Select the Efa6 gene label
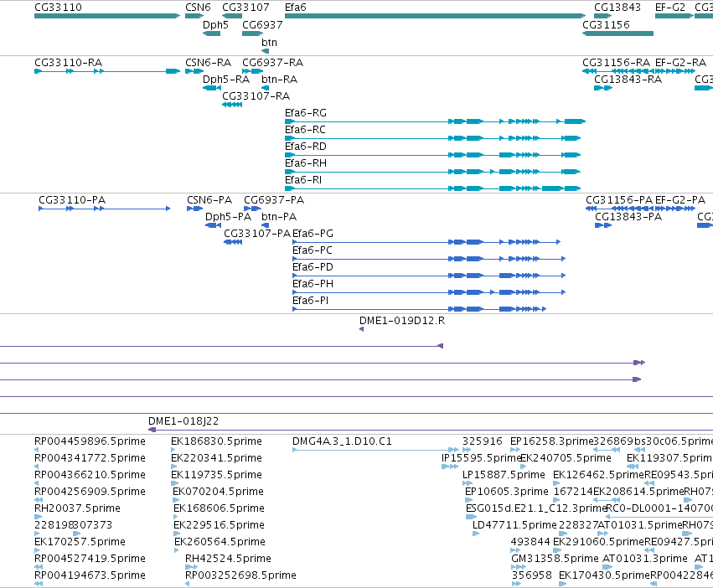 click(296, 8)
